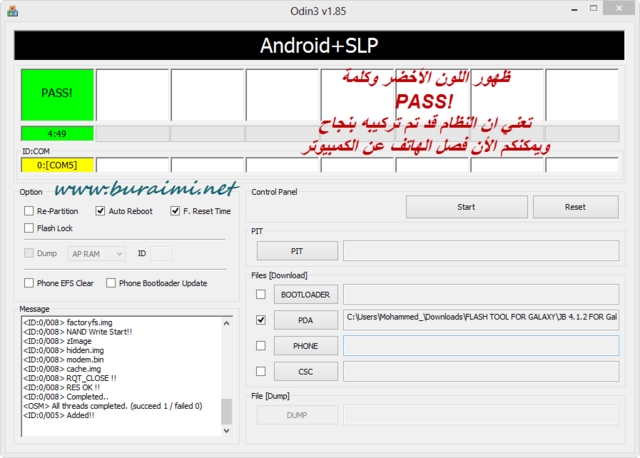Click the BOOTLOADER file button
This screenshot has width=640, height=458.
coord(306,294)
